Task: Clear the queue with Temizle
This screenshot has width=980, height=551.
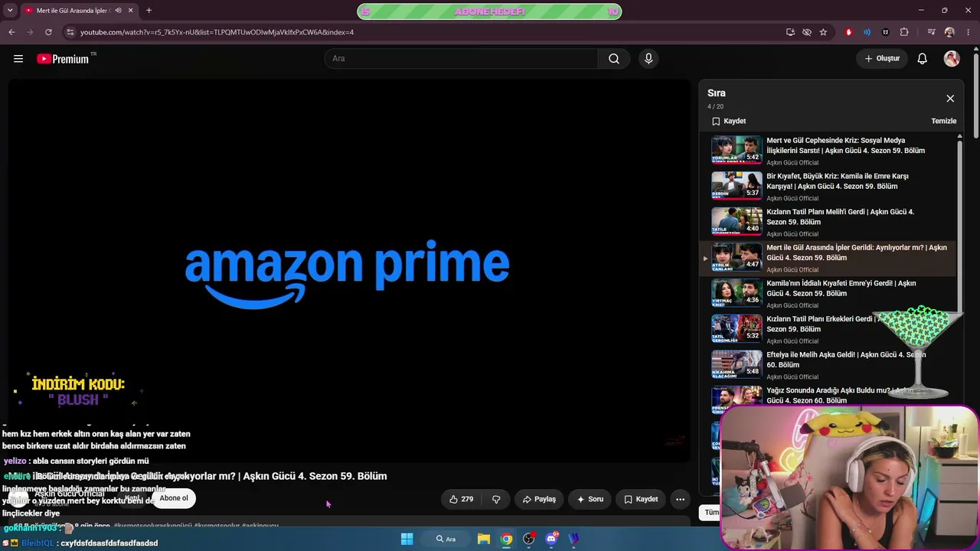Action: point(943,121)
